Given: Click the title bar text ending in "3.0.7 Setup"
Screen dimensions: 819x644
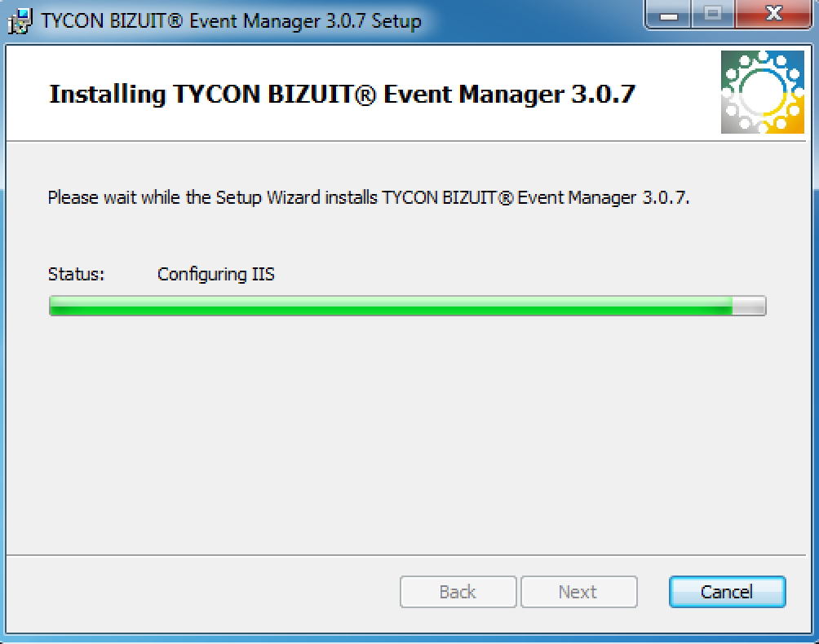Looking at the screenshot, I should click(231, 22).
